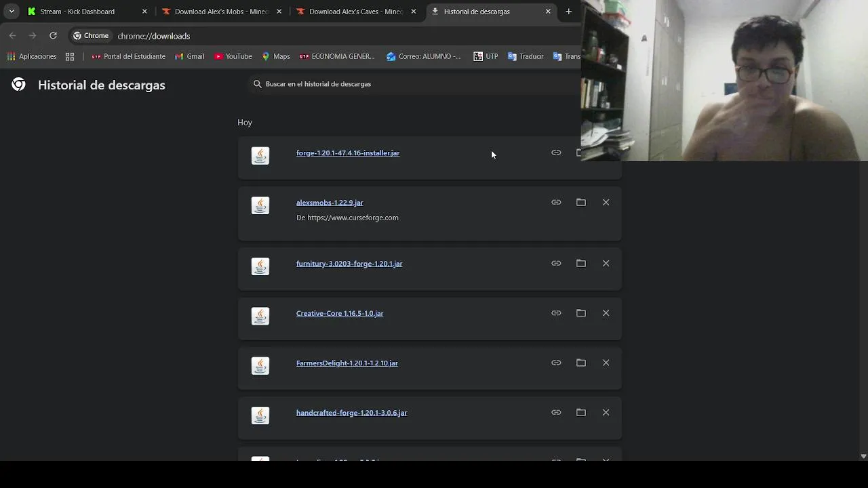Open alexsmobs-1.22.9.jar download

(330, 203)
